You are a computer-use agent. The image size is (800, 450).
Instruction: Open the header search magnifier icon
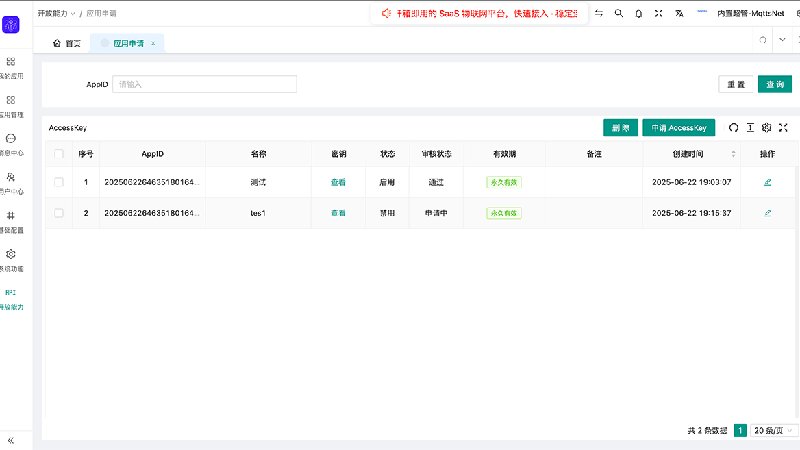pos(619,13)
